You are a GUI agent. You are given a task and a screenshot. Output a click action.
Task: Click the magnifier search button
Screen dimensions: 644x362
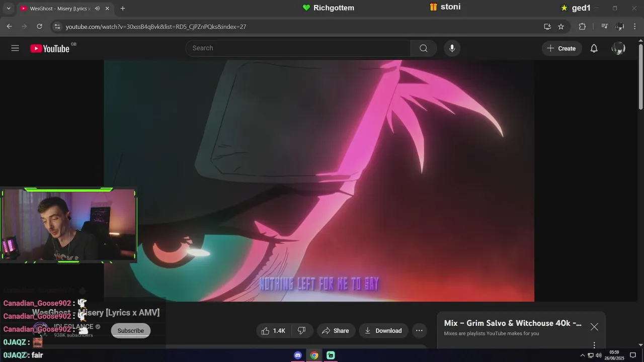(x=424, y=48)
